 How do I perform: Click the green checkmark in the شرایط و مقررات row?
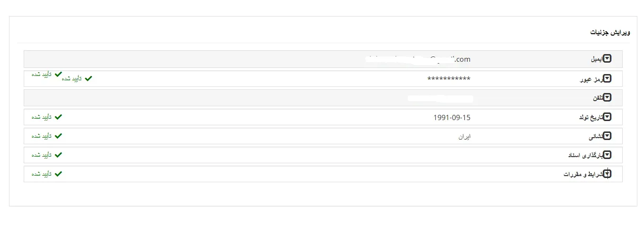pos(58,174)
